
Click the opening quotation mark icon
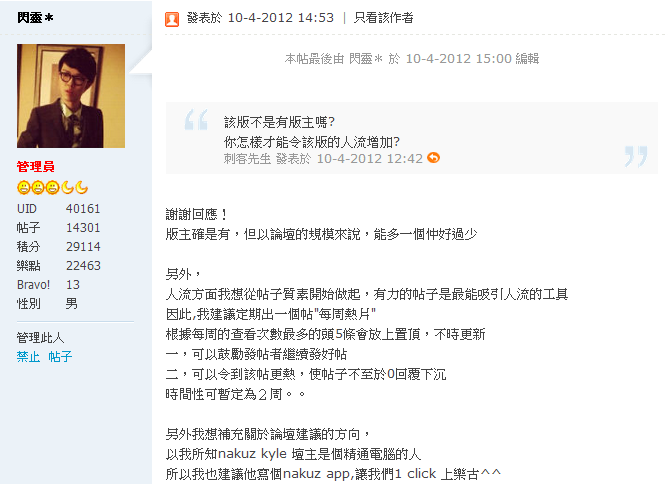(196, 120)
